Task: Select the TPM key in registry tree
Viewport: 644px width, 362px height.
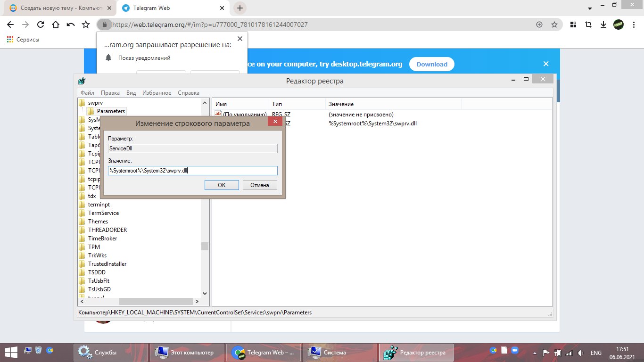Action: click(94, 247)
